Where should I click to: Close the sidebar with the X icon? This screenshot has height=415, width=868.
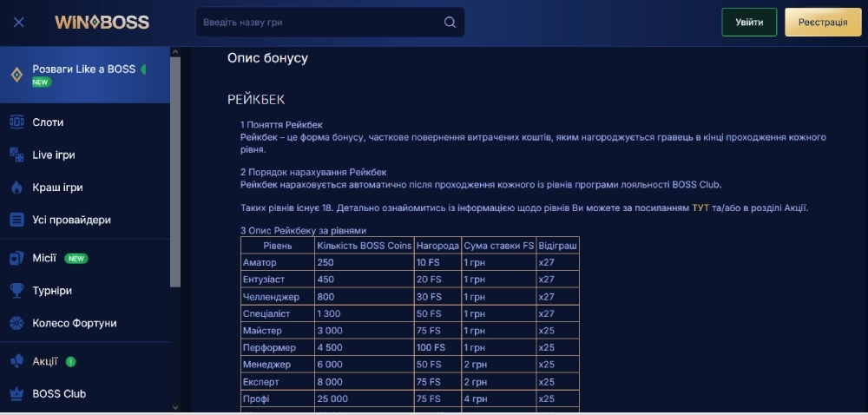[19, 23]
